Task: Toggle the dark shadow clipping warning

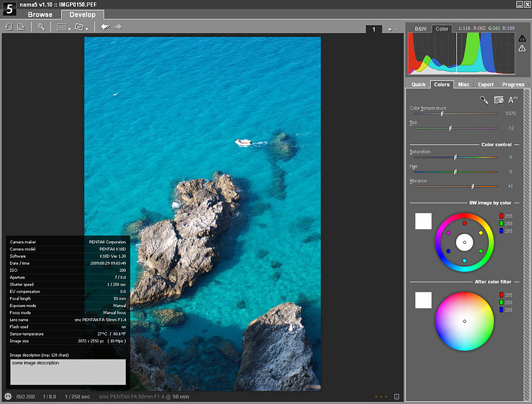Action: coord(521,39)
